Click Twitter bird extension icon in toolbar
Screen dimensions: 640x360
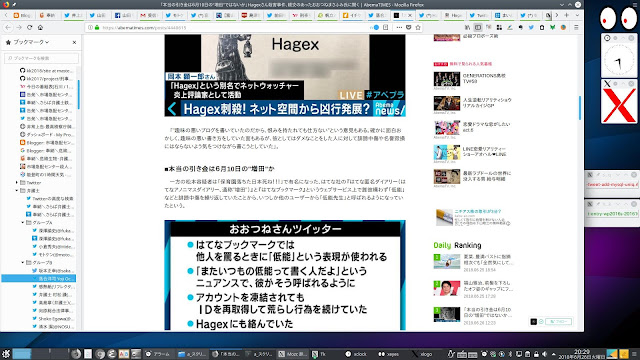[x=531, y=27]
